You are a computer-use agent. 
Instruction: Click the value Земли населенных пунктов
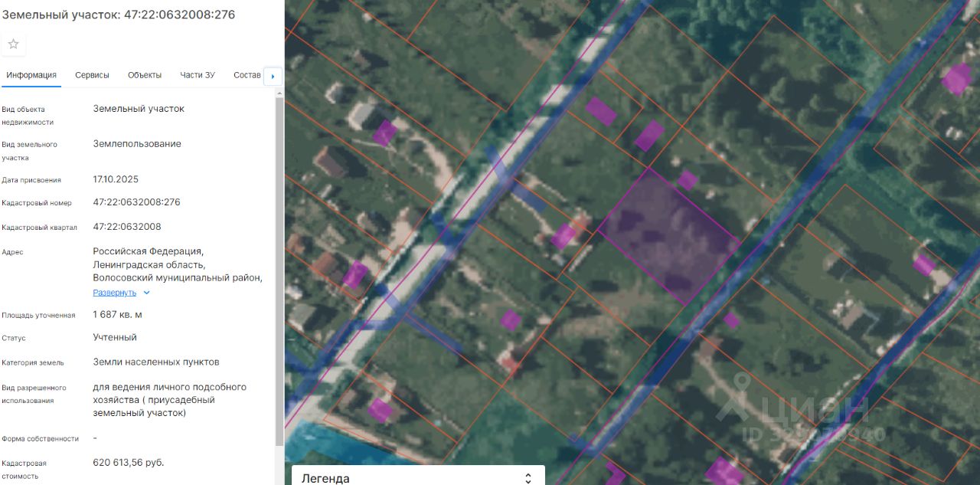coord(156,362)
